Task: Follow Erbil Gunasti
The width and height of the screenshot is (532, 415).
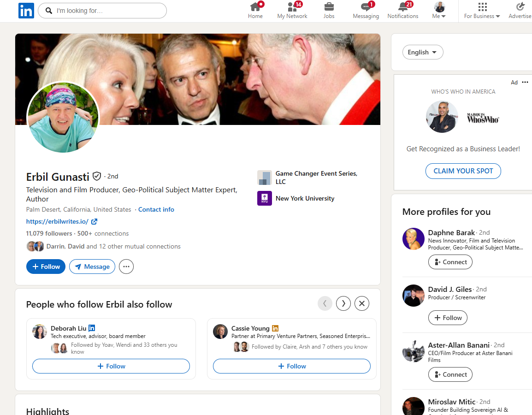Action: pyautogui.click(x=46, y=267)
